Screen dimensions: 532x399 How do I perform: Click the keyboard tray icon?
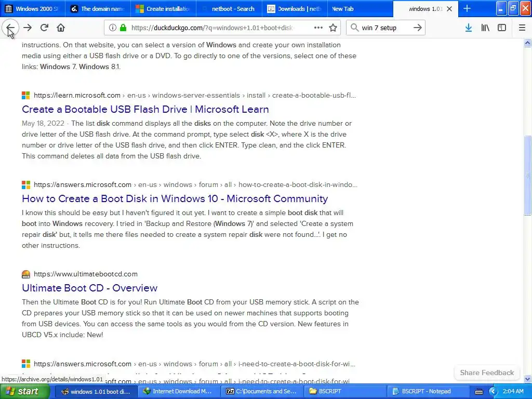coord(479,392)
